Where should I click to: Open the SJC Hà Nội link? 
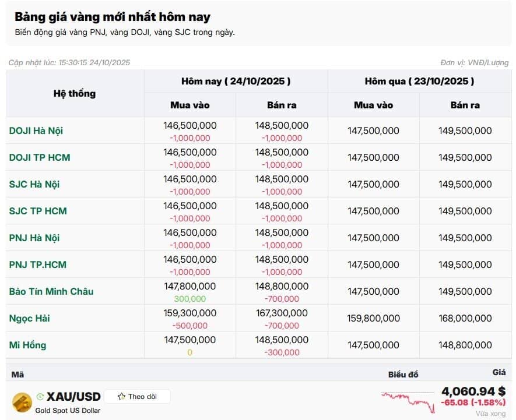tap(34, 184)
